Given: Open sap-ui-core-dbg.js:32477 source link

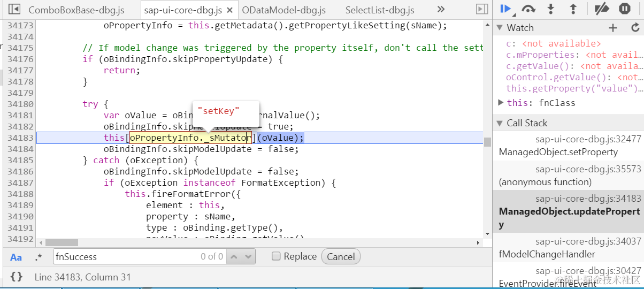Looking at the screenshot, I should (x=588, y=139).
